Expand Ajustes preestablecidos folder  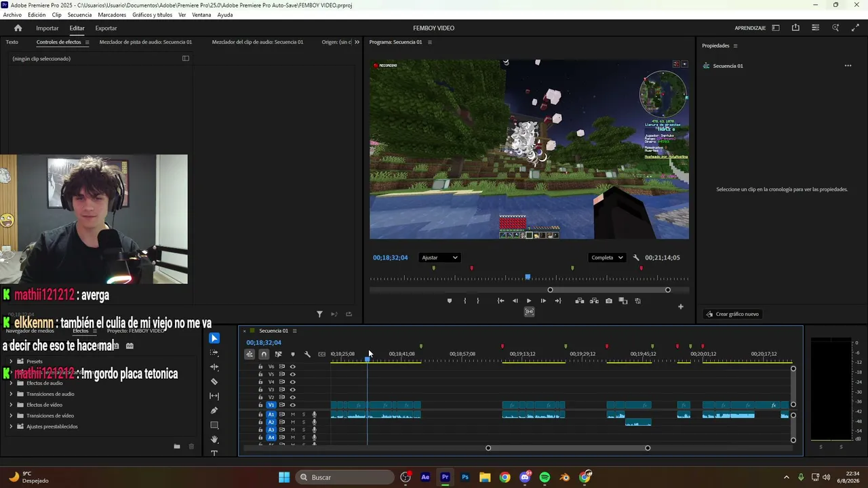[x=11, y=426]
